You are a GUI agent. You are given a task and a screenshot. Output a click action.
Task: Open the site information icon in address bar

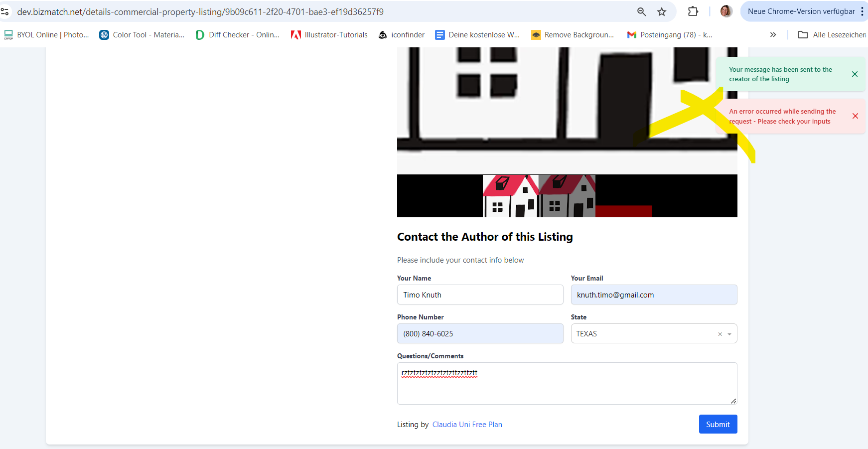coord(5,11)
